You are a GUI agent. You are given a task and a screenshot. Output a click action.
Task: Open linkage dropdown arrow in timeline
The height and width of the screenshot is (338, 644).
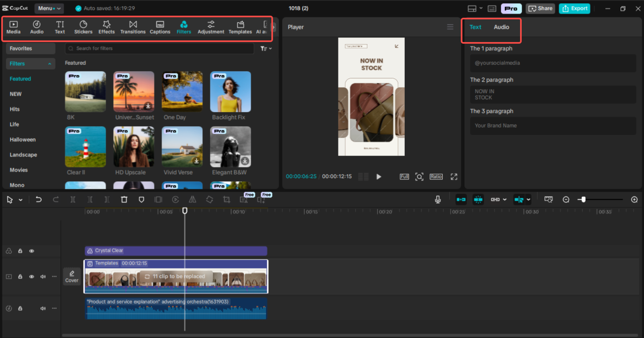coord(505,200)
